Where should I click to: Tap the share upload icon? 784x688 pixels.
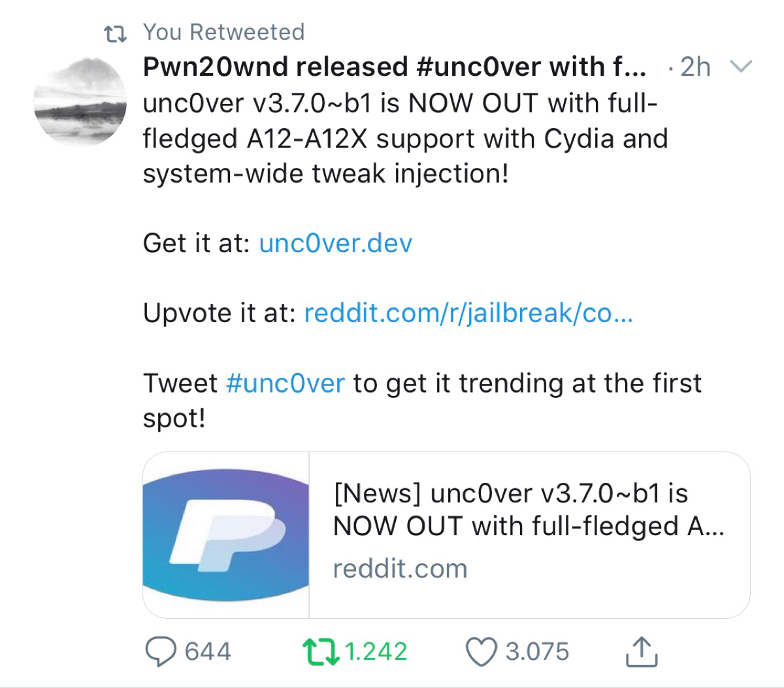click(x=641, y=651)
